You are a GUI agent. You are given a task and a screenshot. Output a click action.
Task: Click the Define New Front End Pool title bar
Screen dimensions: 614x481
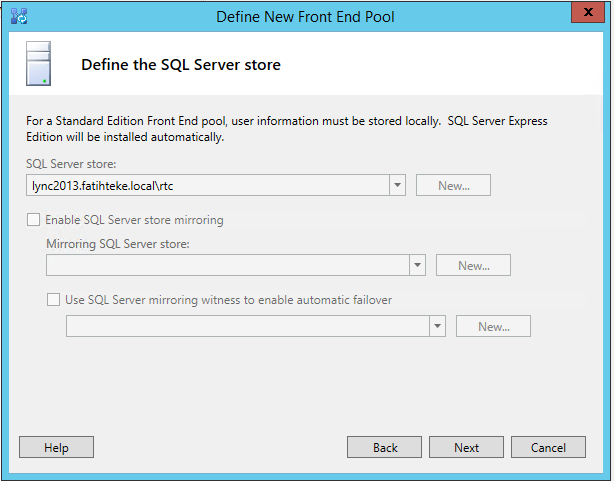306,15
